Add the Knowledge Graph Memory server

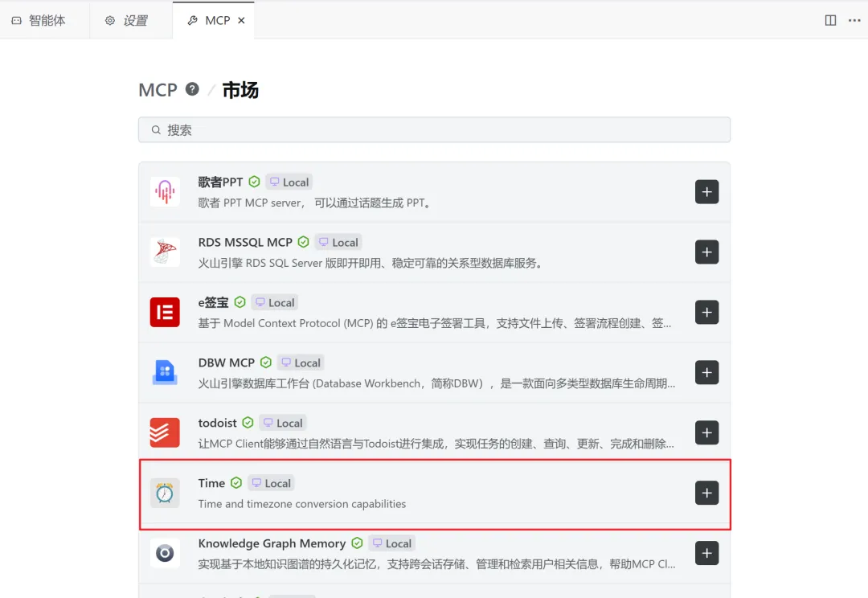click(x=707, y=553)
